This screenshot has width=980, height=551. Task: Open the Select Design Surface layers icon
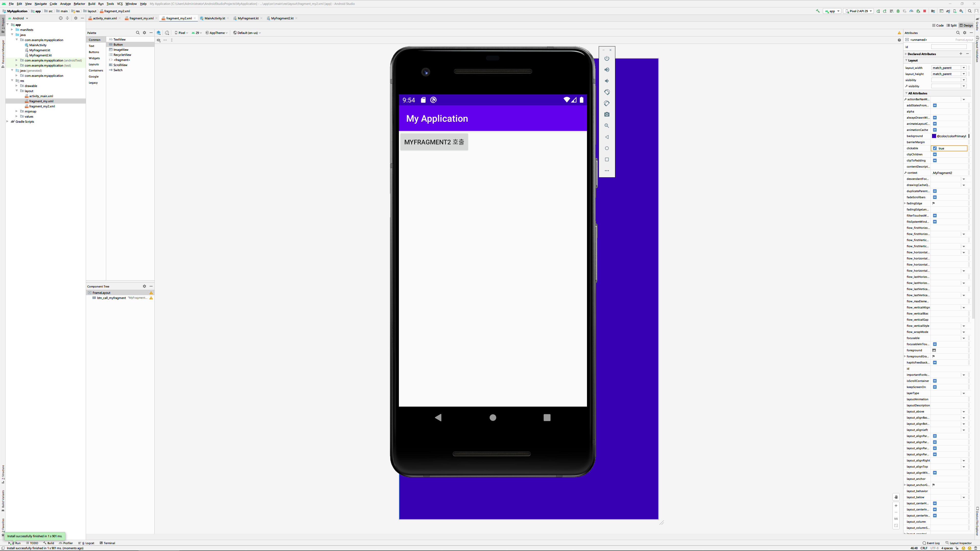pyautogui.click(x=159, y=33)
